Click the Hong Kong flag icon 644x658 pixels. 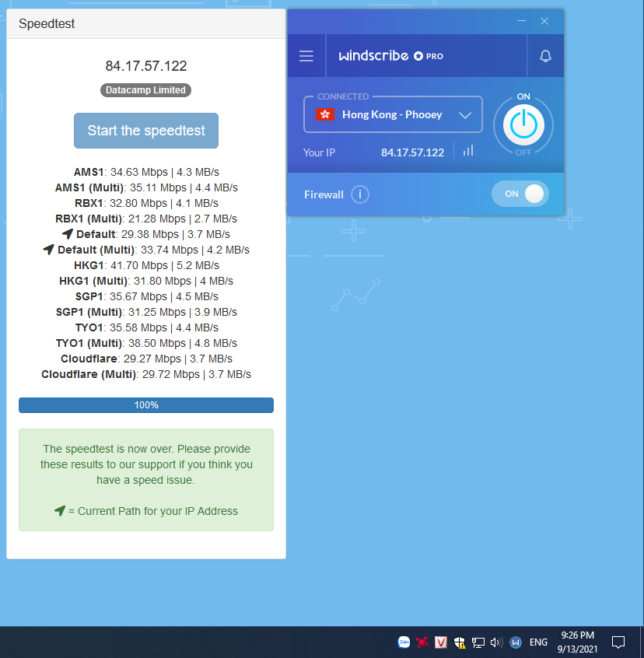pyautogui.click(x=325, y=114)
